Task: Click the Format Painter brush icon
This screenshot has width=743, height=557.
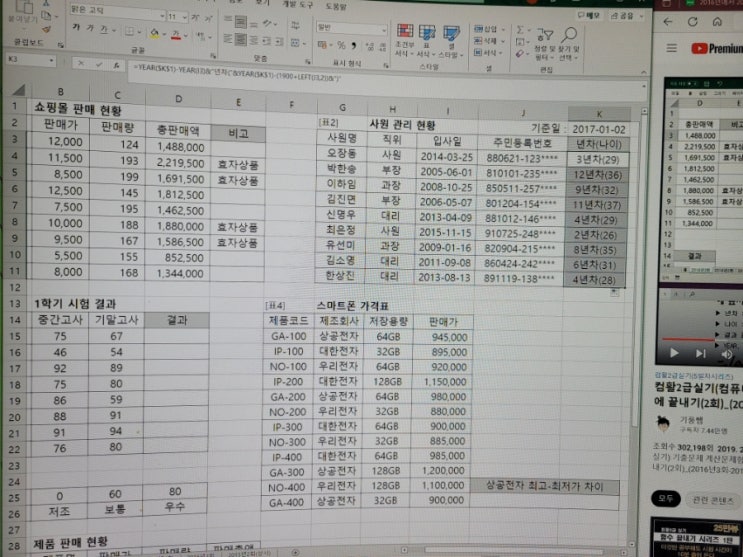Action: click(47, 29)
